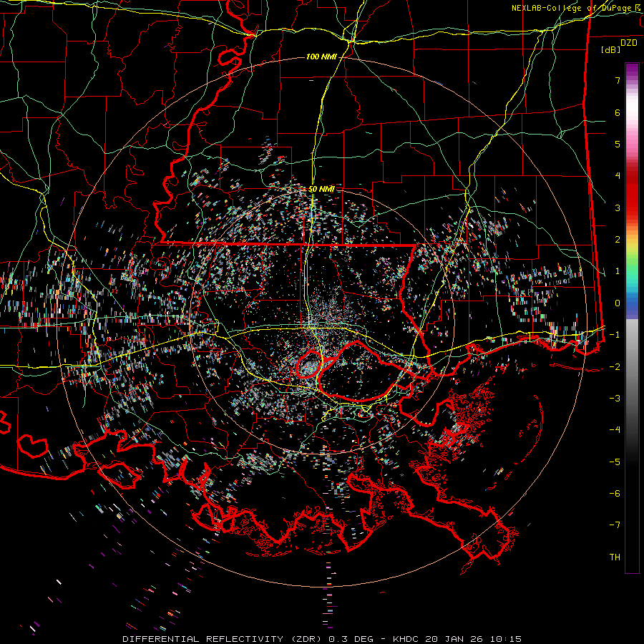Viewport: 644px width, 644px height.
Task: Click the DZD legend title
Action: (629, 43)
